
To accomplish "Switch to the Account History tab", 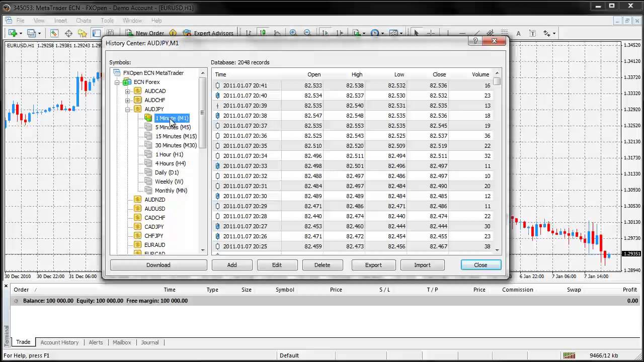I will point(59,342).
